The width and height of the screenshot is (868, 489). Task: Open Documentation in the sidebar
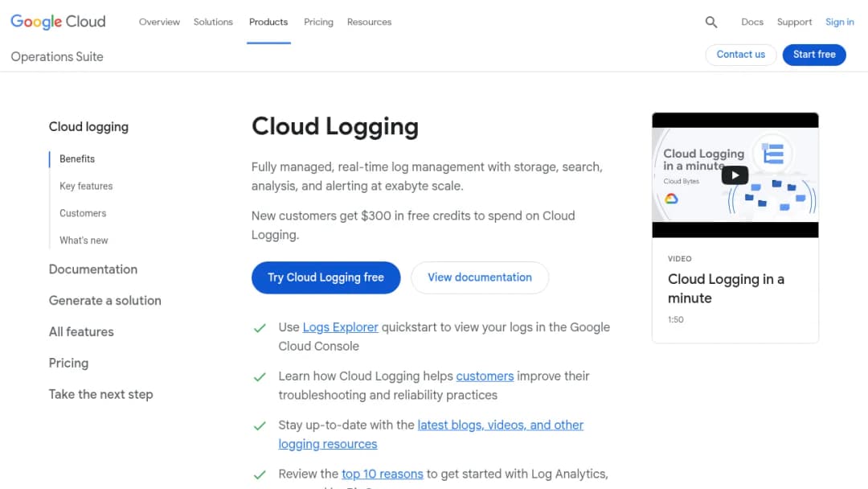coord(93,269)
